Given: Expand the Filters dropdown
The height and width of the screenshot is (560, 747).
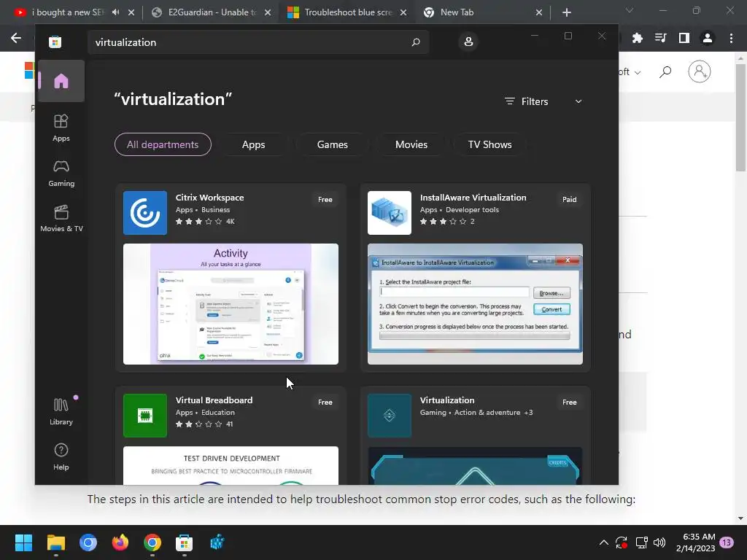Looking at the screenshot, I should pyautogui.click(x=543, y=101).
